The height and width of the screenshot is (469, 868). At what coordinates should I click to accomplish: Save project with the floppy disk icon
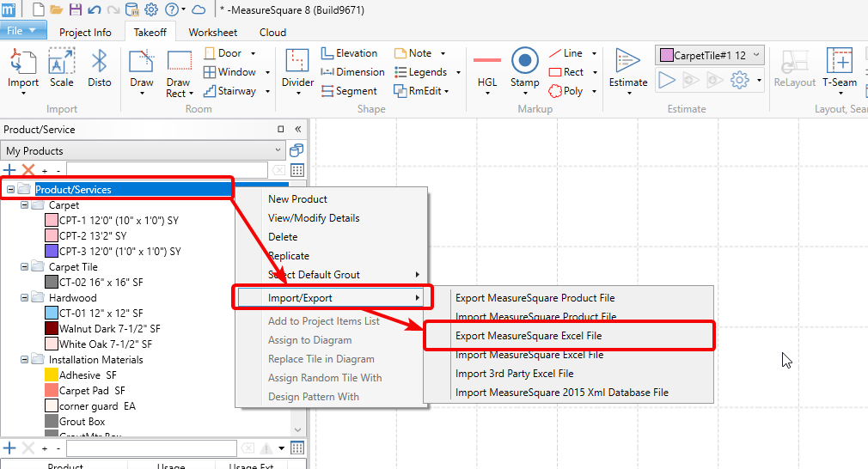click(x=75, y=9)
